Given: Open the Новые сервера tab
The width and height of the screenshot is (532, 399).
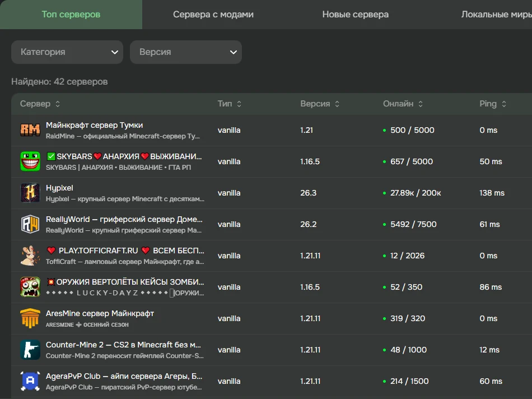Looking at the screenshot, I should [x=356, y=14].
